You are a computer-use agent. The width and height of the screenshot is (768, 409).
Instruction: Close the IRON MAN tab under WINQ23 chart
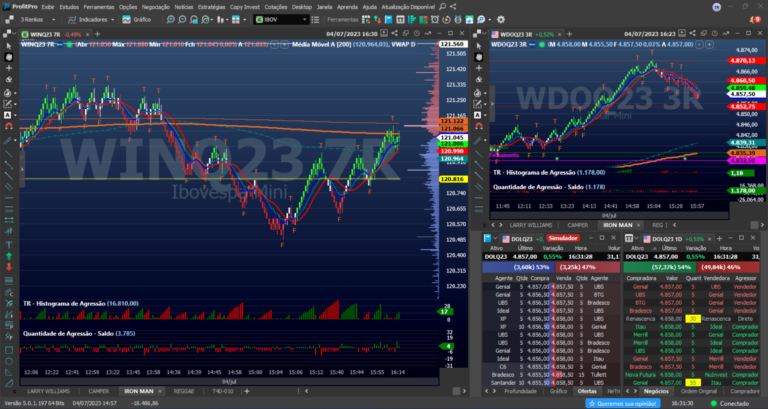coord(160,391)
